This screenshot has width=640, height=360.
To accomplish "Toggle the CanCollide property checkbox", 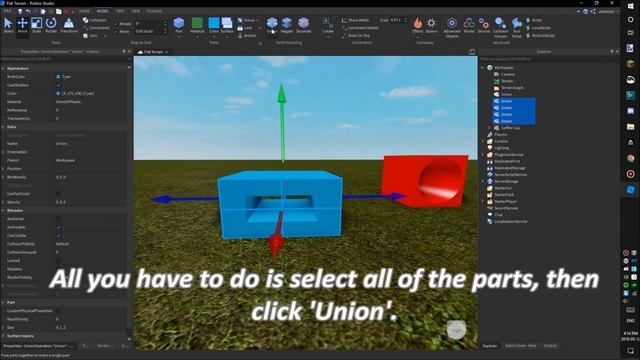I will [x=58, y=236].
